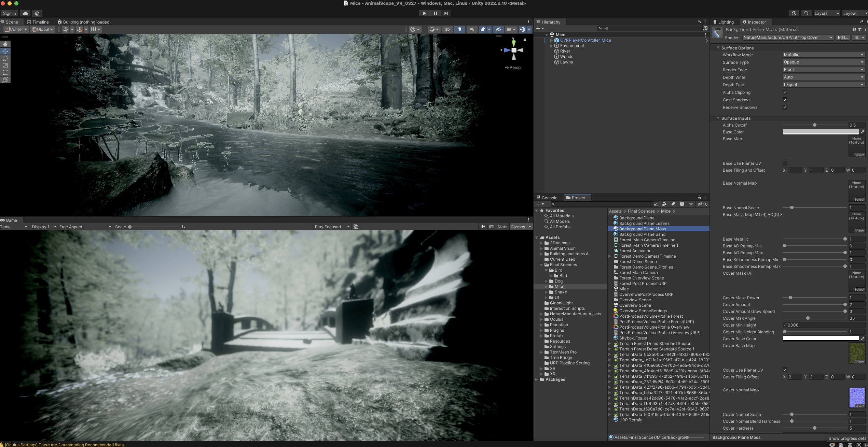Toggle scene lighting bulb icon
Screen dimensions: 868x447
pyautogui.click(x=460, y=29)
